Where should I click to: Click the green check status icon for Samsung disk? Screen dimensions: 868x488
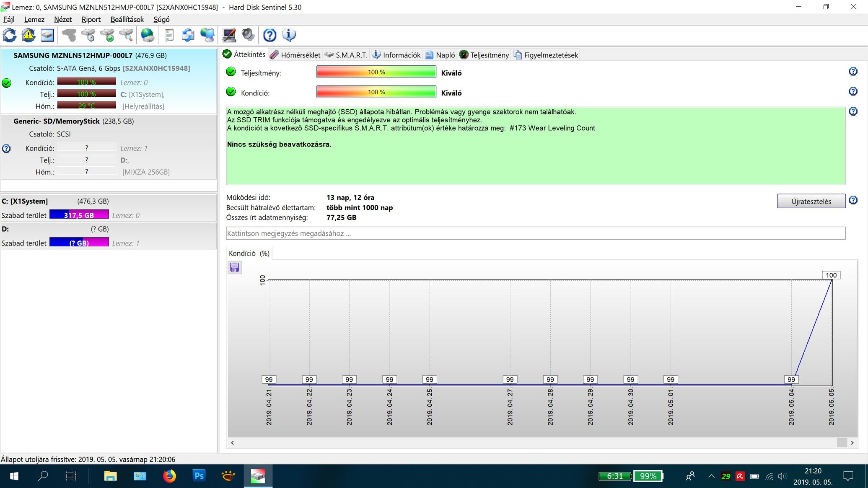7,83
